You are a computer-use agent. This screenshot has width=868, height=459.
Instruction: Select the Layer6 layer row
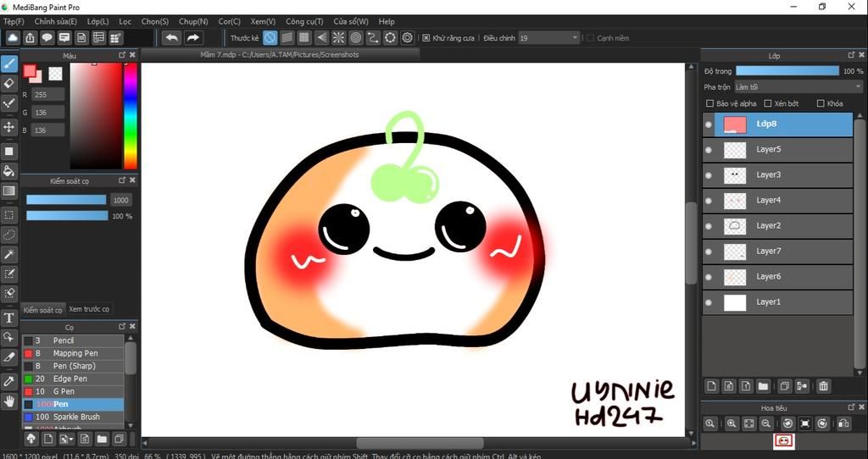(778, 277)
